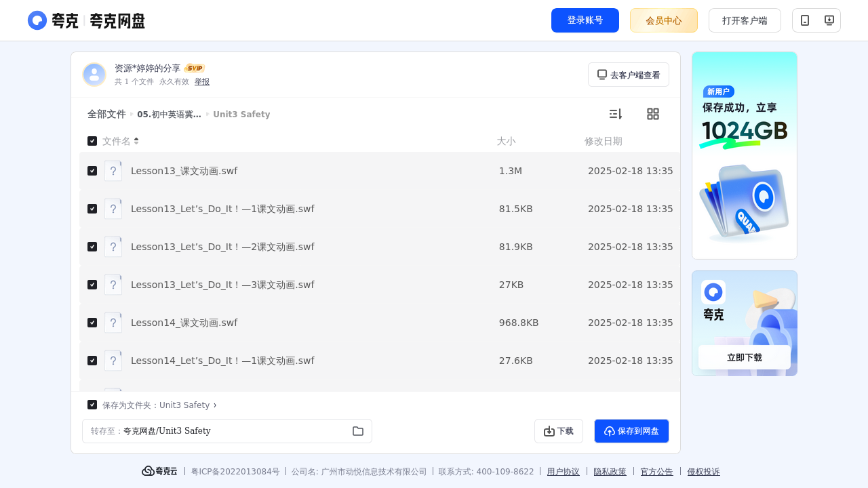
Task: Click the 资源*婷婷的分享 title
Action: point(148,68)
